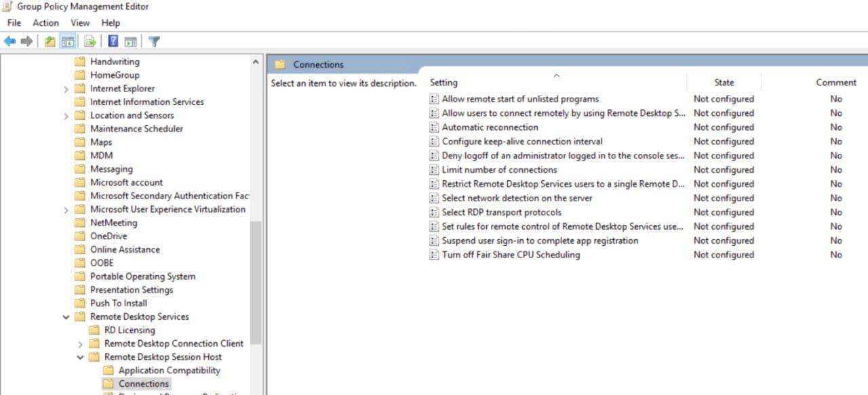Click the Export List toolbar icon
The height and width of the screenshot is (395, 868).
click(89, 41)
